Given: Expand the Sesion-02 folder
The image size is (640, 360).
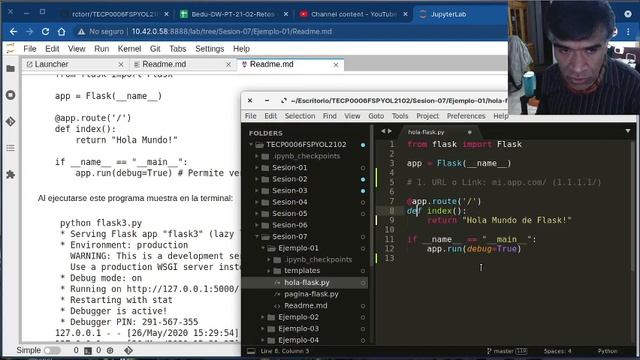Looking at the screenshot, I should tap(257, 179).
